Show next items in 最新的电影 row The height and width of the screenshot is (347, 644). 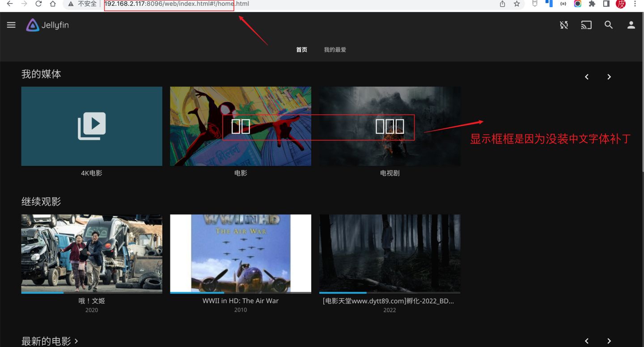609,341
